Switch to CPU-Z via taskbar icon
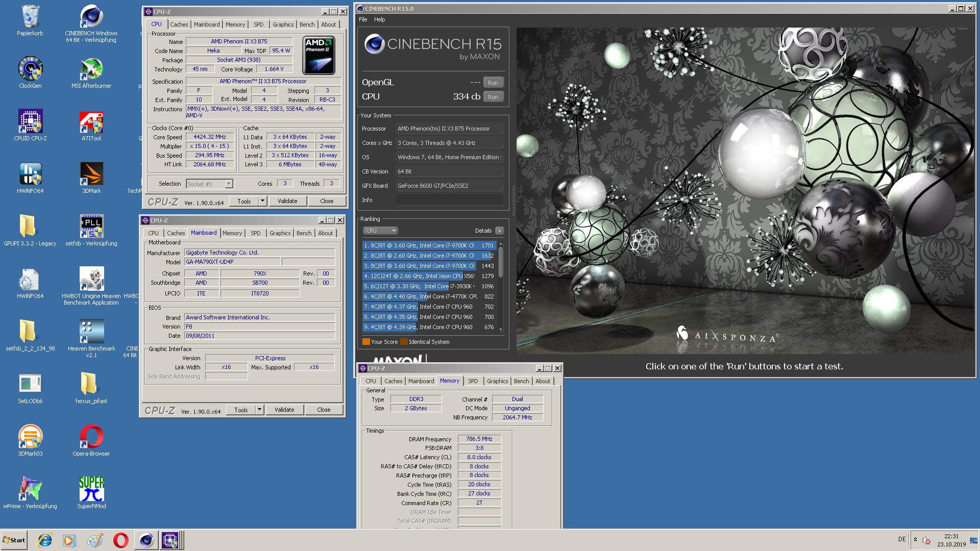980x551 pixels. click(x=170, y=540)
